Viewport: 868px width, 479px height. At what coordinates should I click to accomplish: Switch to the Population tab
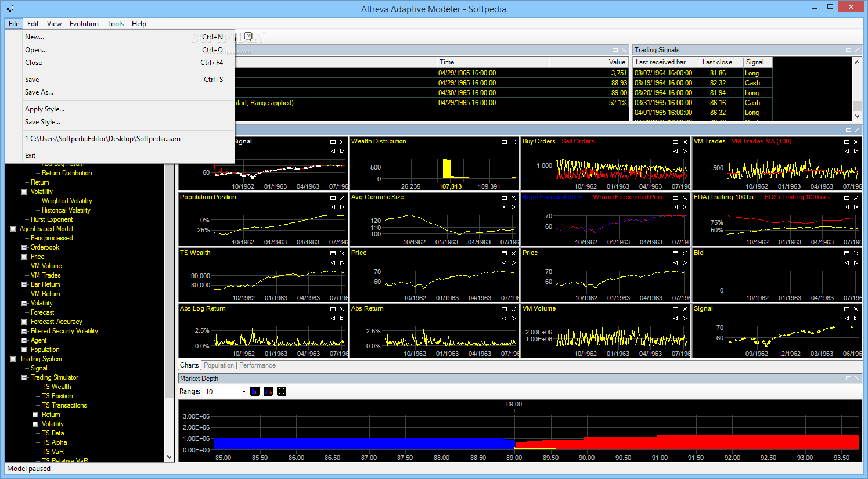pyautogui.click(x=219, y=365)
